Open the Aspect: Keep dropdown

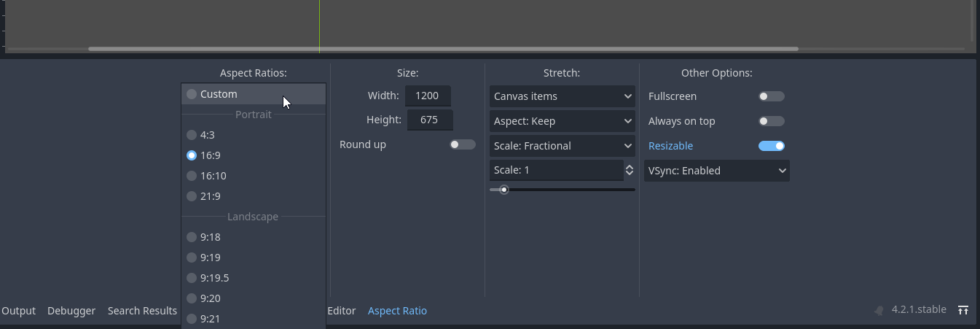tap(562, 121)
